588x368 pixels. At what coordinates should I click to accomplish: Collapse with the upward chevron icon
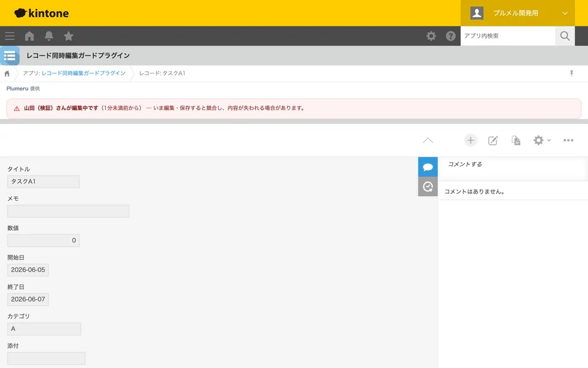tap(428, 141)
